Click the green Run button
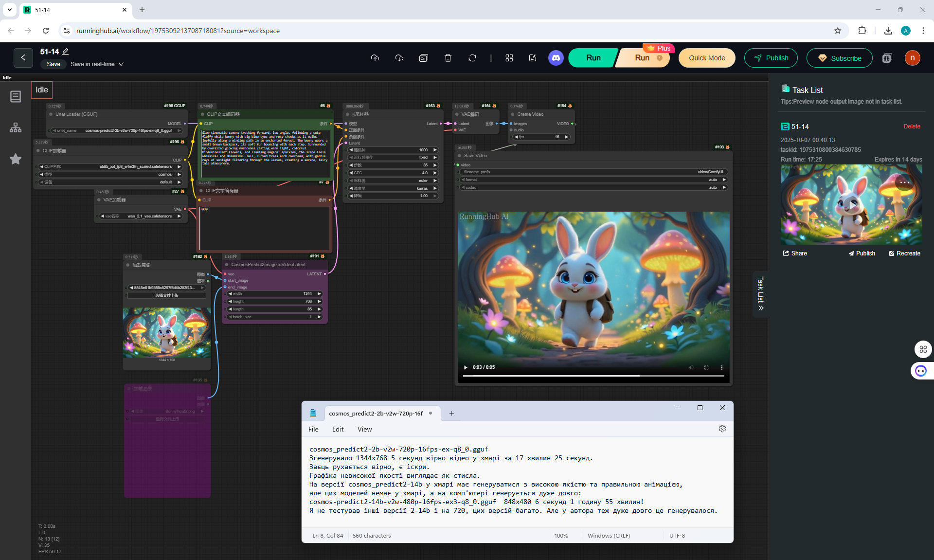The width and height of the screenshot is (934, 560). tap(593, 58)
